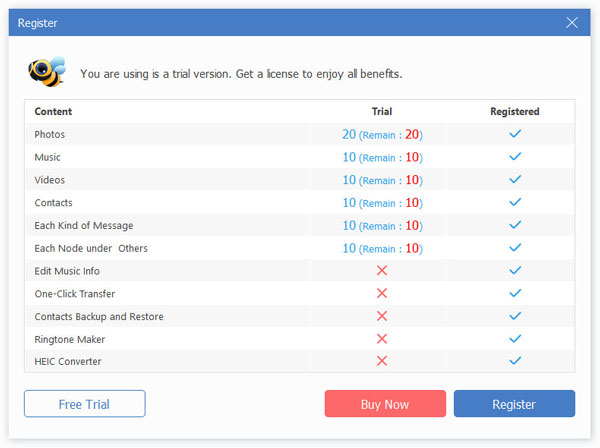This screenshot has height=448, width=600.
Task: Click the Registered checkmark for One-Click Transfer
Action: click(515, 293)
